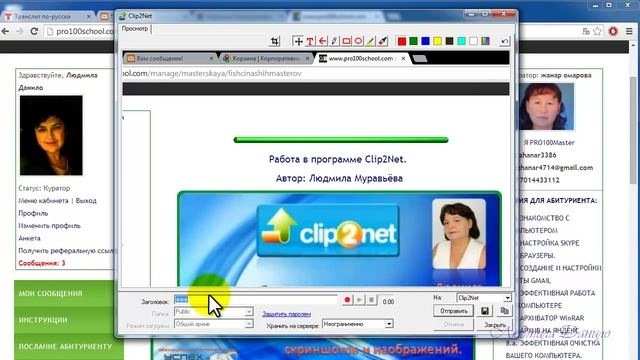The width and height of the screenshot is (640, 360).
Task: Open the Защитить паролем link
Action: (x=287, y=314)
